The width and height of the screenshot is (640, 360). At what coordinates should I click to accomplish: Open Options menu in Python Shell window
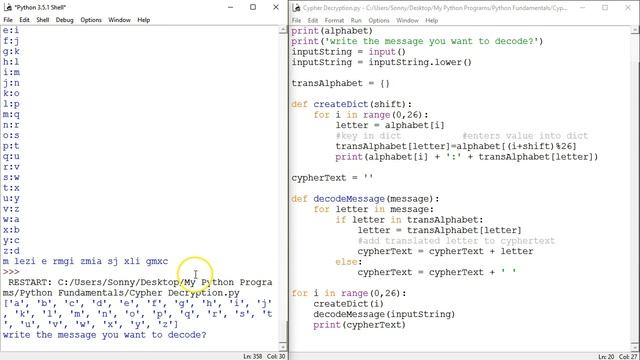click(x=91, y=20)
